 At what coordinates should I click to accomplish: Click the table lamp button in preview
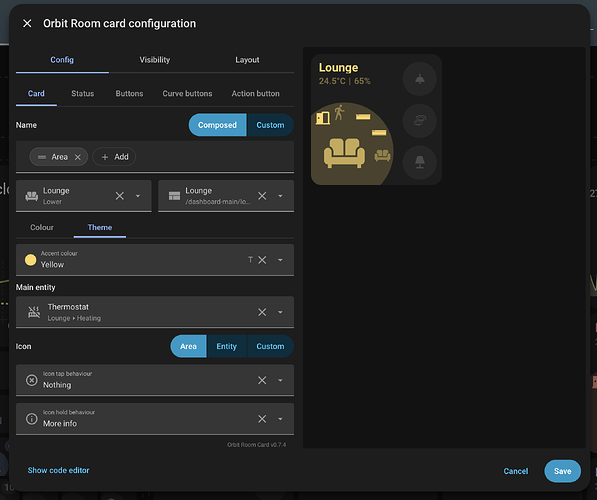[420, 162]
